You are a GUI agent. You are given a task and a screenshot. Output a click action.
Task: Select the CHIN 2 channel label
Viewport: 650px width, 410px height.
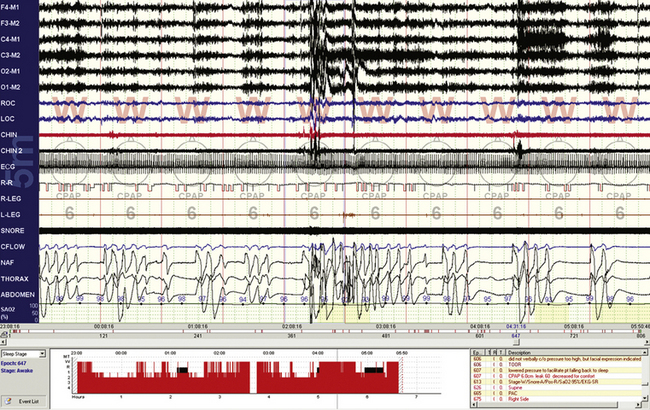click(x=15, y=150)
